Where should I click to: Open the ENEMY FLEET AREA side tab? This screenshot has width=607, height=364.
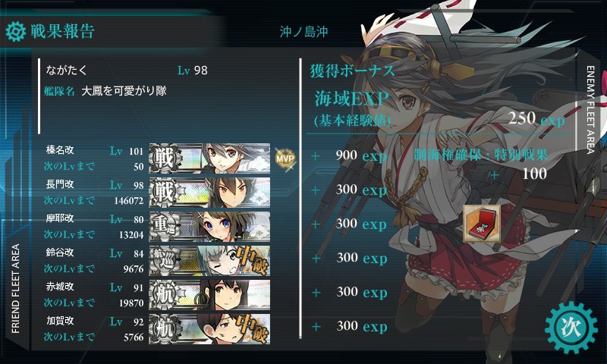coord(590,109)
